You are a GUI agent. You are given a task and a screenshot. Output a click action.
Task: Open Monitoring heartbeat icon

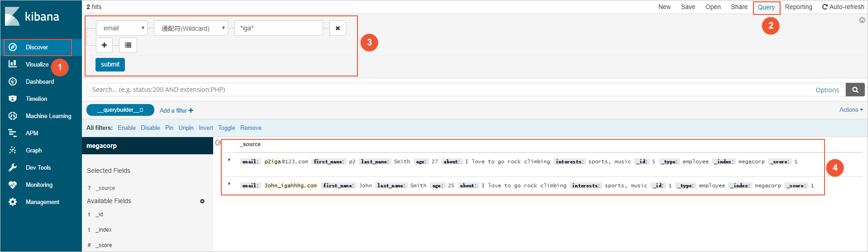(13, 185)
